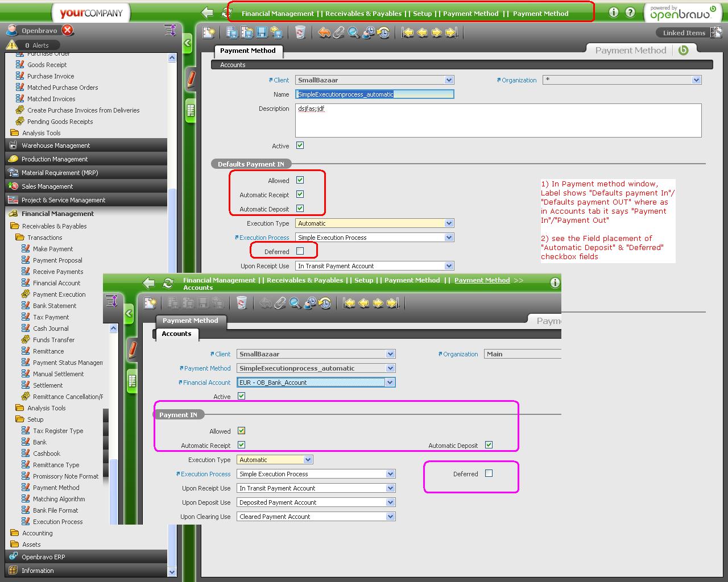728x582 pixels.
Task: Open Sales Management menu section
Action: coord(86,186)
